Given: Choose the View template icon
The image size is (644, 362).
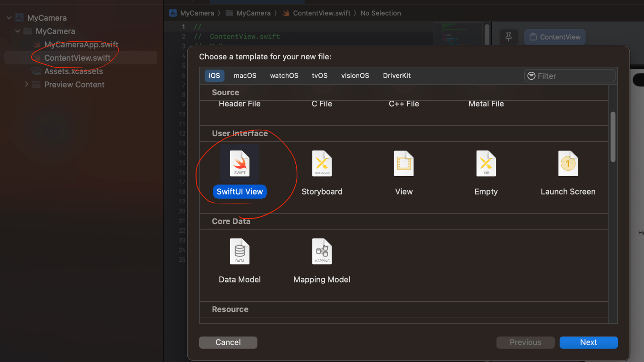Looking at the screenshot, I should [x=404, y=164].
